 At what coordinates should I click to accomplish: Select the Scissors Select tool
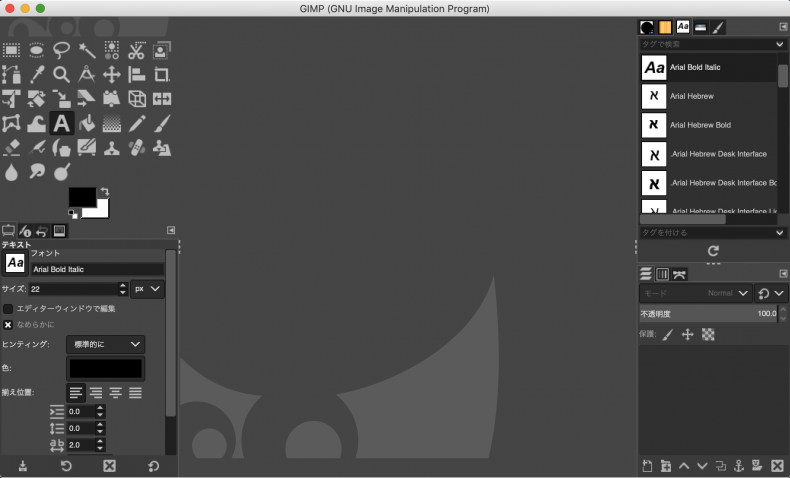click(x=137, y=50)
